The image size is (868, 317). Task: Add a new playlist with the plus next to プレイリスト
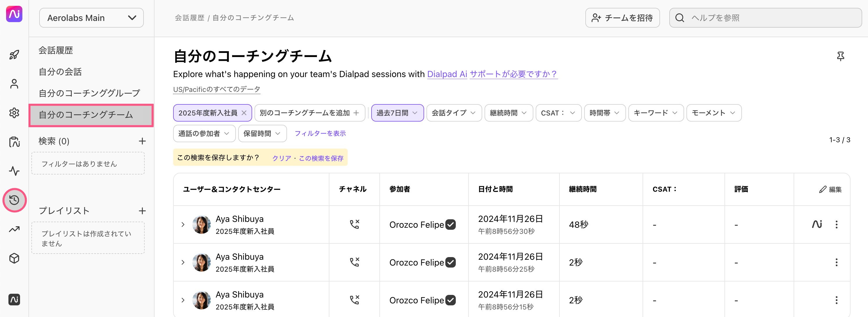(142, 211)
